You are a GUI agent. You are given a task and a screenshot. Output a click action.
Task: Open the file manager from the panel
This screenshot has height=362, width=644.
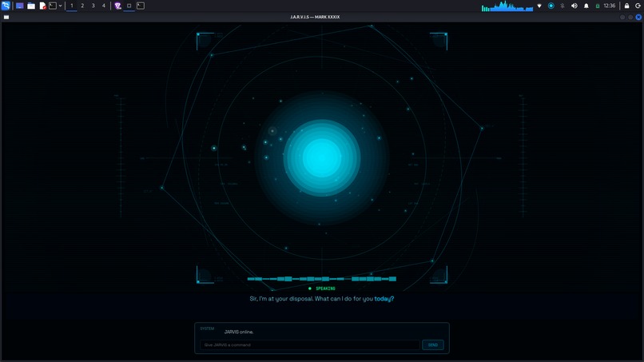coord(31,6)
